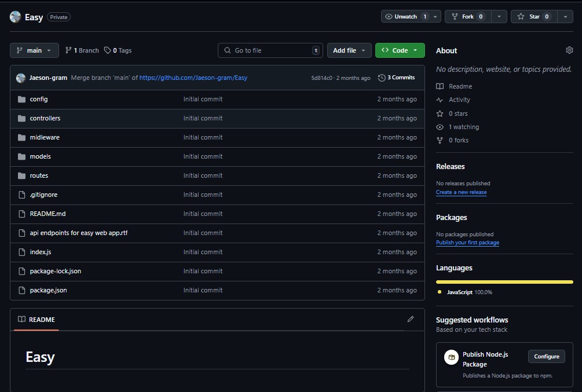
Task: Open the JavaScript 100.0% language link
Action: click(469, 292)
